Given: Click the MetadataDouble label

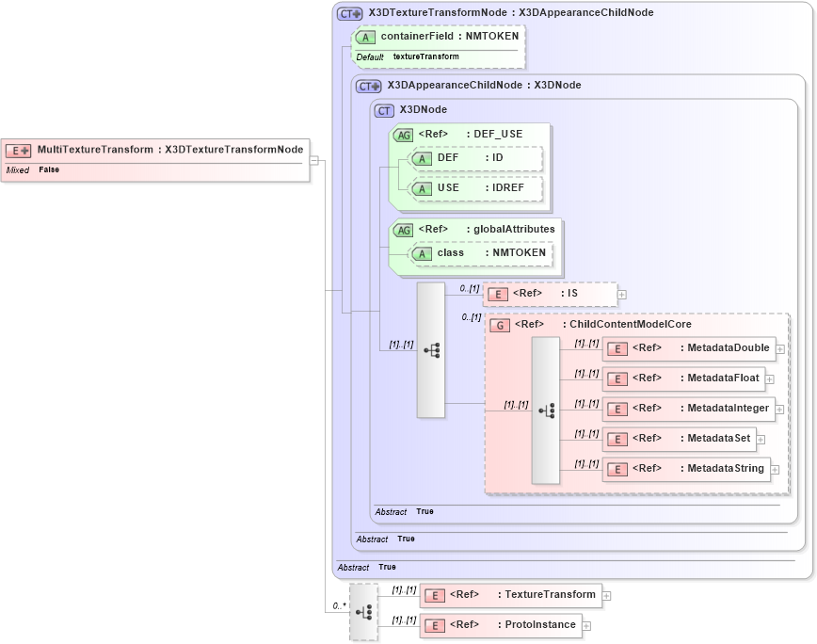Looking at the screenshot, I should point(728,347).
